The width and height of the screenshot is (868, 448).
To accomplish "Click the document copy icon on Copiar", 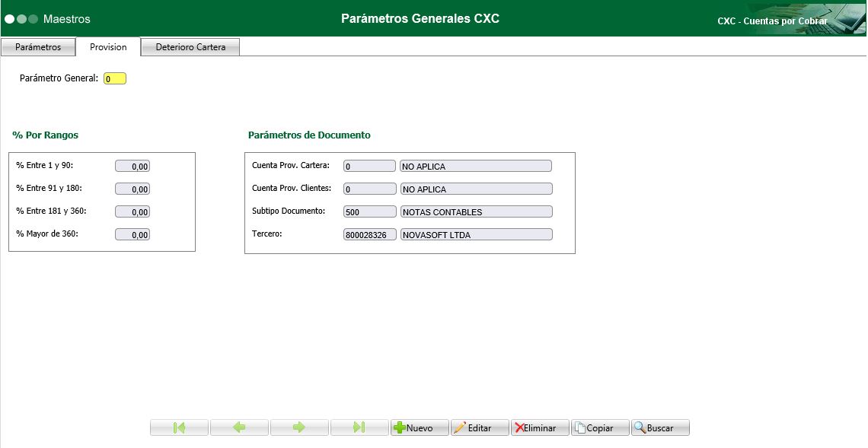I will coord(579,427).
